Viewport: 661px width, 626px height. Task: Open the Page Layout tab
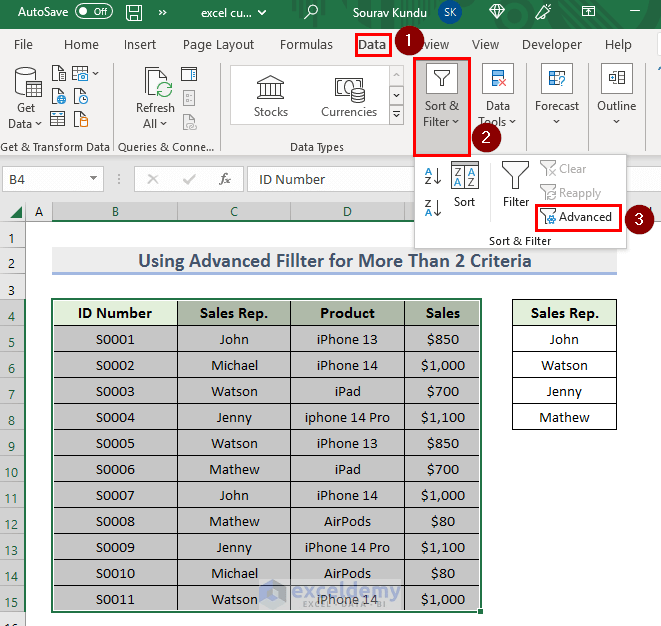point(218,45)
